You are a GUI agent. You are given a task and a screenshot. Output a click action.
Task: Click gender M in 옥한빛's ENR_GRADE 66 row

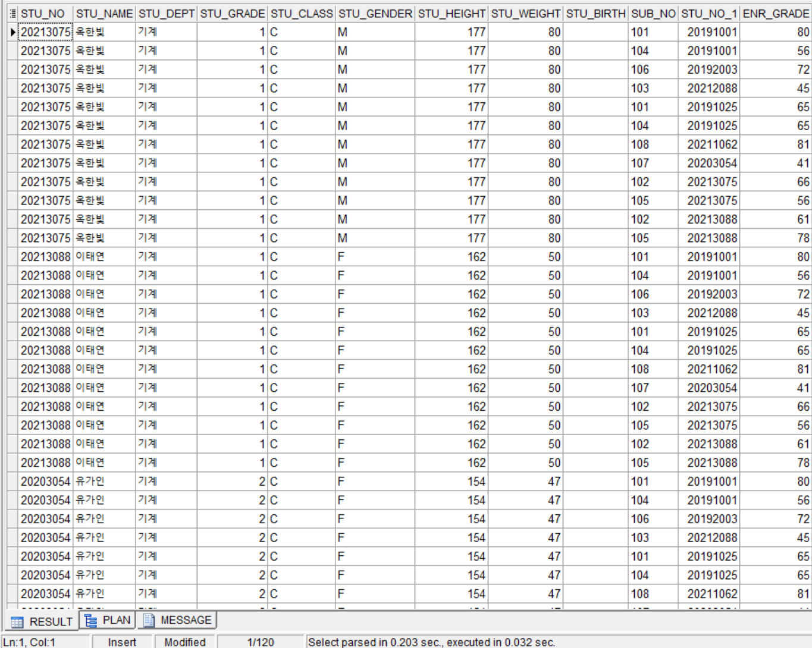(375, 182)
